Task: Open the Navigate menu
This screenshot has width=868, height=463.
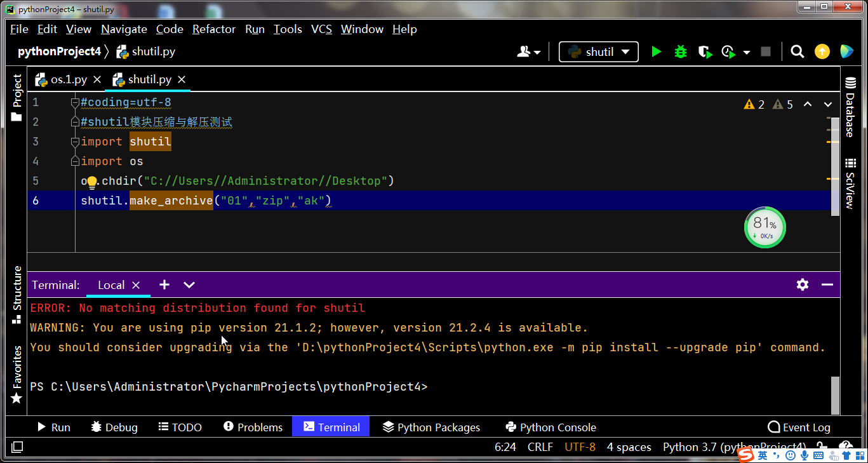Action: pyautogui.click(x=124, y=29)
